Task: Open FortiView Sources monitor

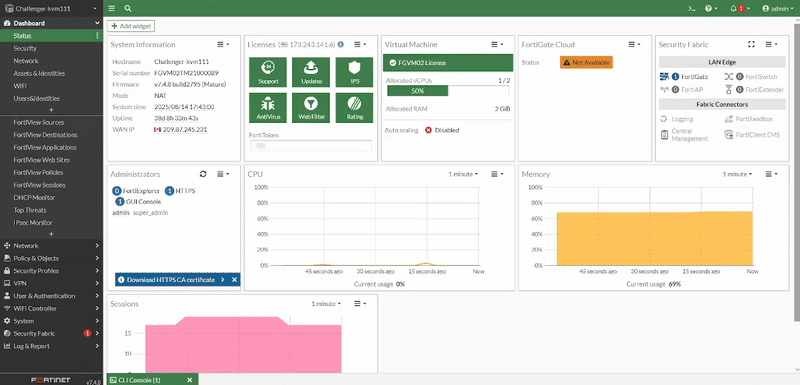Action: pos(39,122)
